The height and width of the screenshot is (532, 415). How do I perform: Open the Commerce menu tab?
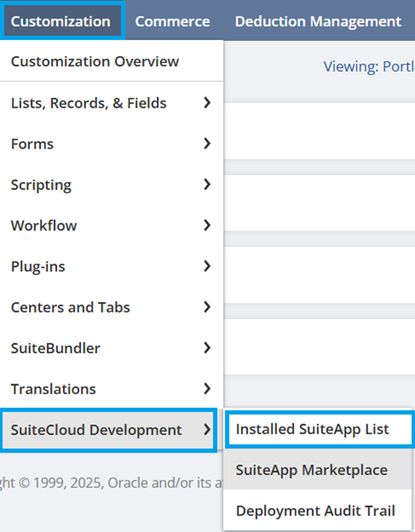pyautogui.click(x=172, y=21)
